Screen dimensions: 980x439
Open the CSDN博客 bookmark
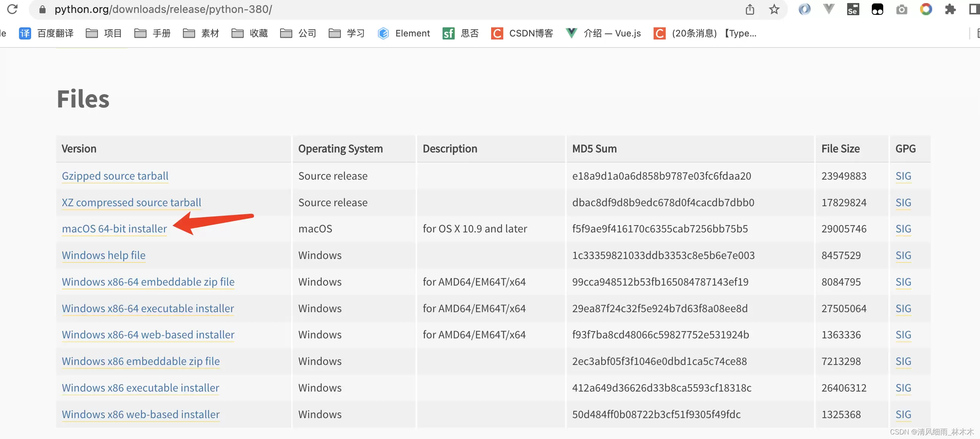point(522,33)
